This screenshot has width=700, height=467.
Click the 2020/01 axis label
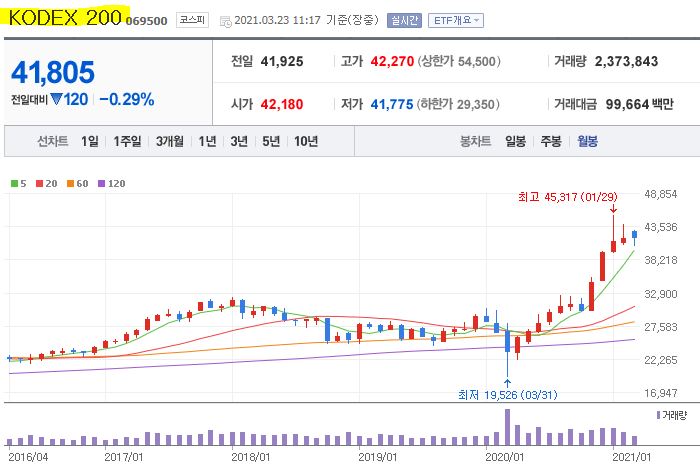504,457
